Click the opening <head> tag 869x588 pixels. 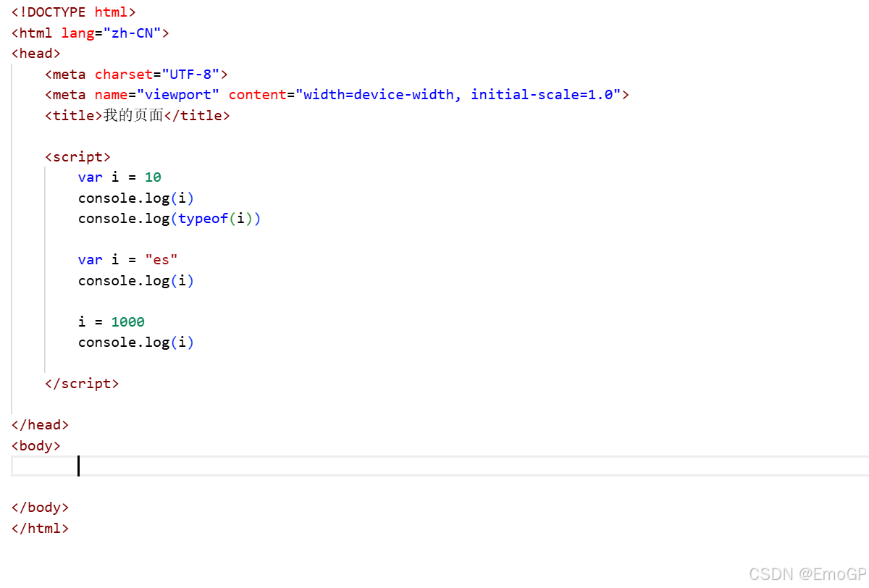[36, 54]
